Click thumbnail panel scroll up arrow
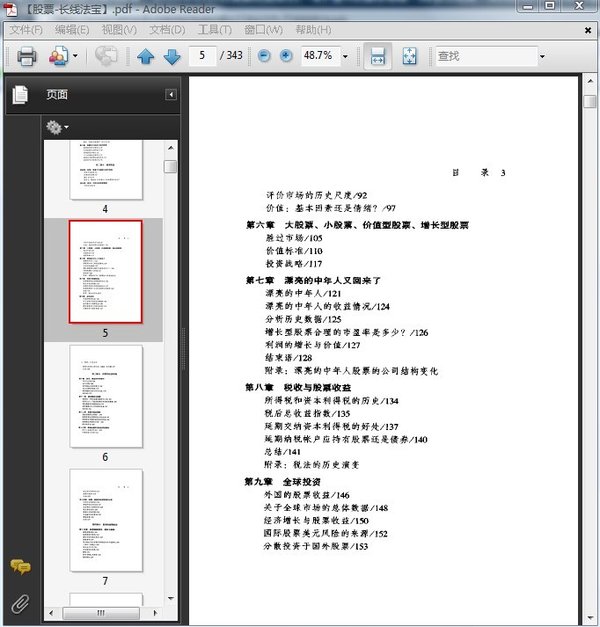 (x=171, y=148)
